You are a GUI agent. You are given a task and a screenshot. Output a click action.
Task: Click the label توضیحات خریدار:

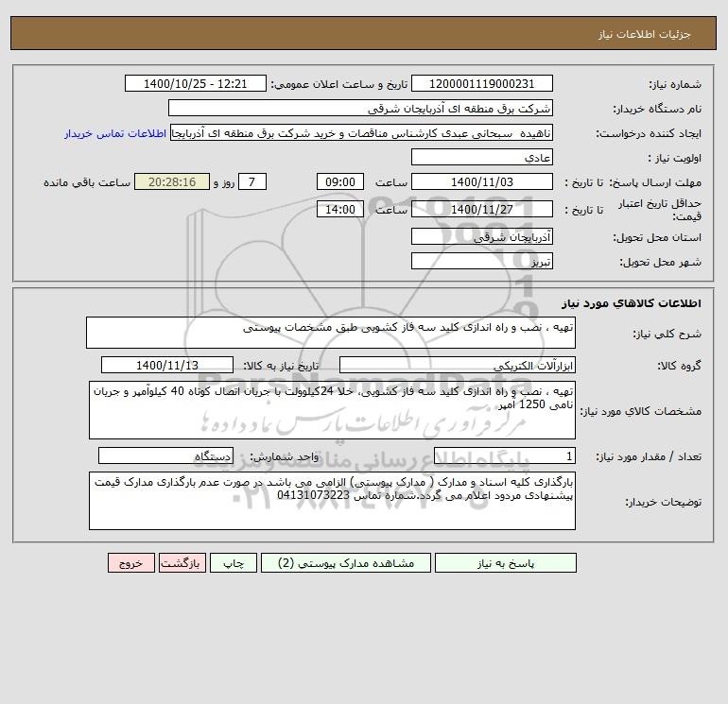pyautogui.click(x=664, y=502)
